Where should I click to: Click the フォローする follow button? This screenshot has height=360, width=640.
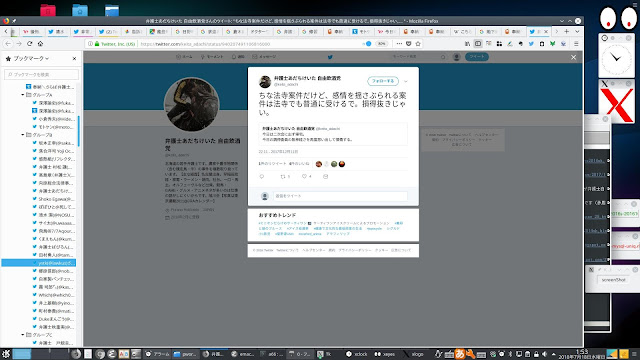pyautogui.click(x=383, y=81)
